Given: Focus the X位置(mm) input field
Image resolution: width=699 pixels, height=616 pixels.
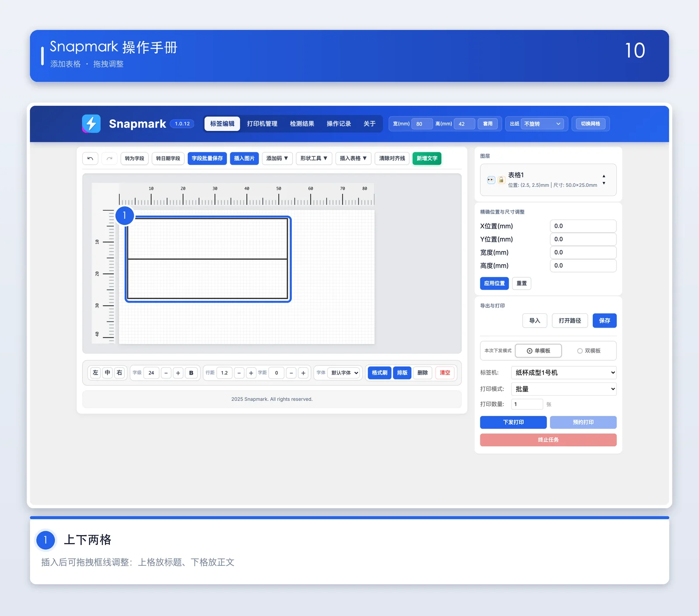Looking at the screenshot, I should click(x=583, y=226).
